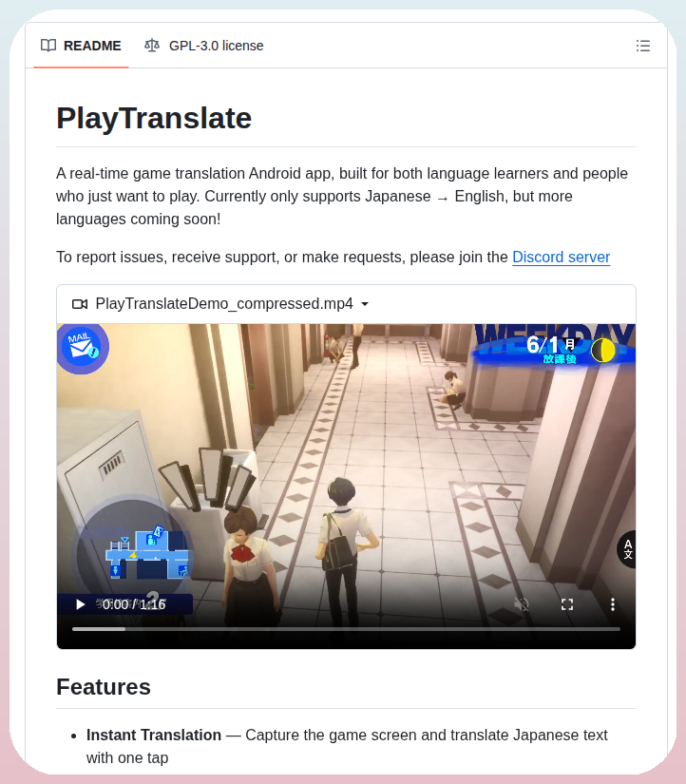Click the PlayTranslate floating translate icon
Viewport: 686px width, 784px height.
[x=626, y=549]
